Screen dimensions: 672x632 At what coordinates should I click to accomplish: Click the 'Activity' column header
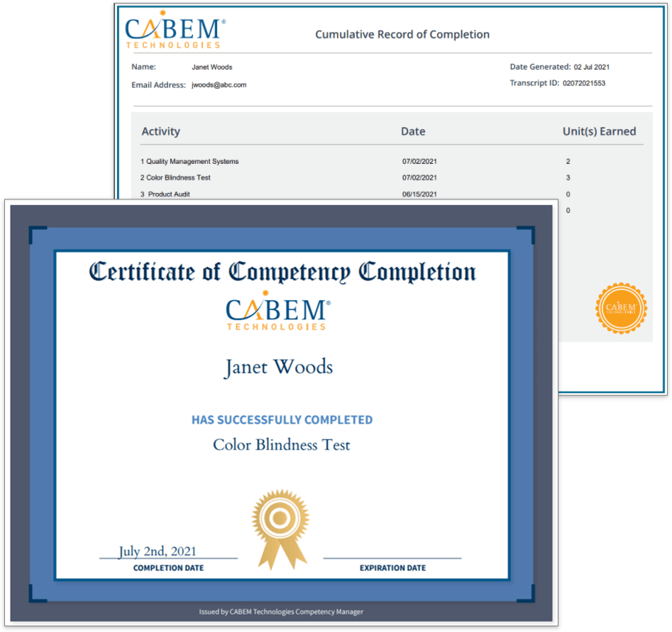tap(160, 131)
